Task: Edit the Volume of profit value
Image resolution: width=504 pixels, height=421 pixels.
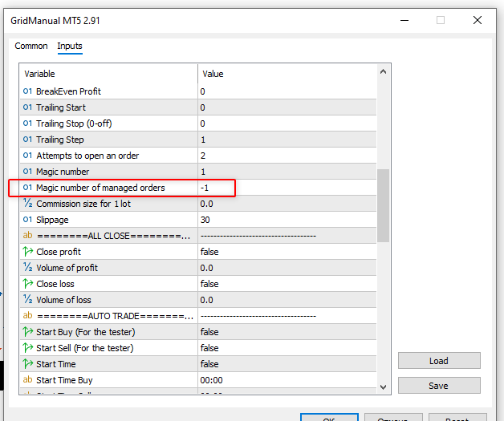Action: click(x=287, y=268)
